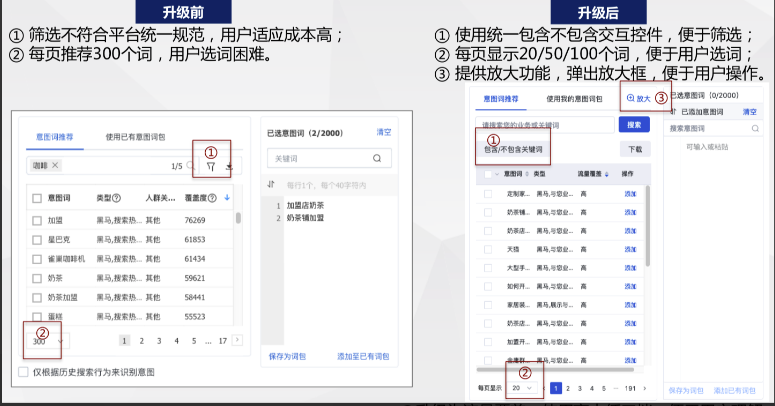This screenshot has width=775, height=406.
Task: Click the sort icon above the selected words list in 升级前 panel
Action: click(x=271, y=184)
